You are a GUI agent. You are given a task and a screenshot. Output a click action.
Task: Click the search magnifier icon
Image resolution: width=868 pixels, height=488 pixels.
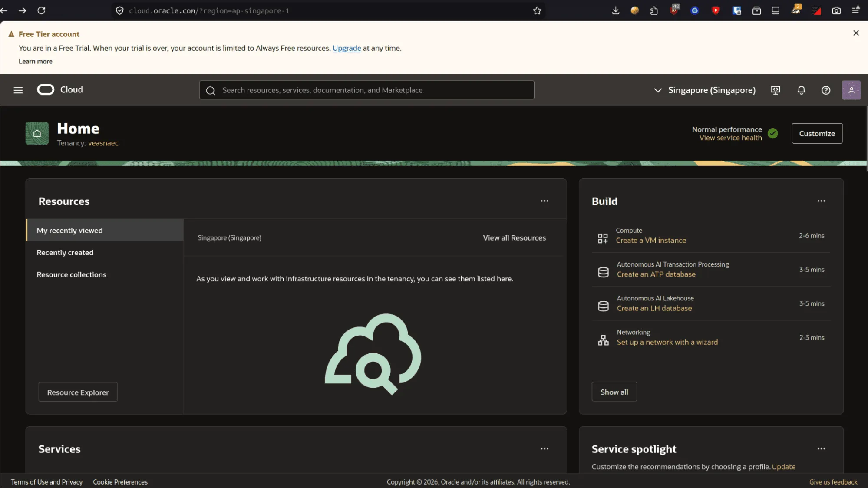click(211, 90)
